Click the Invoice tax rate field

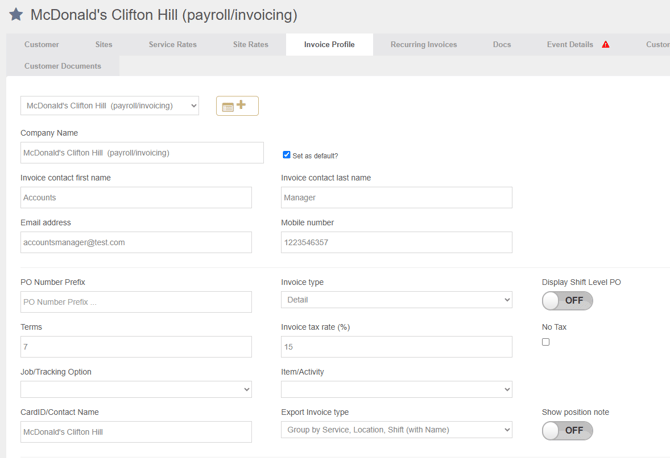pos(397,347)
